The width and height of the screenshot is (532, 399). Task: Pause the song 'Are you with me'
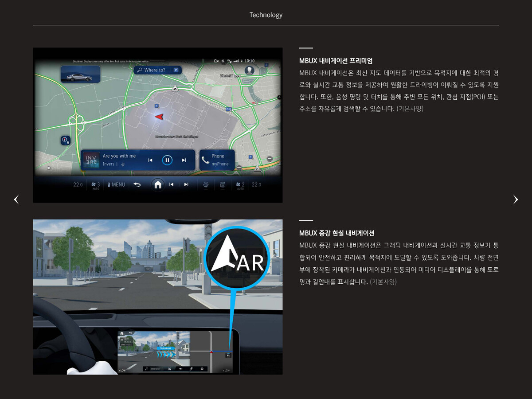[167, 160]
